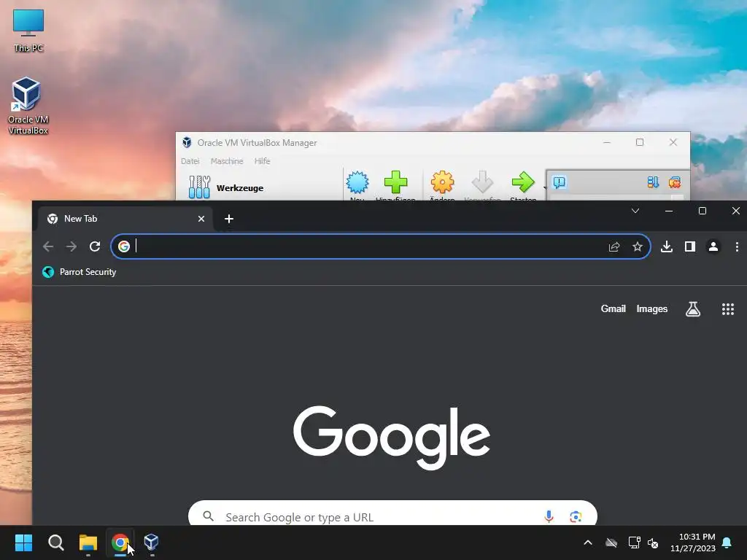Screen dimensions: 747x560
Task: Open the Maschine menu in VirtualBox
Action: [227, 161]
